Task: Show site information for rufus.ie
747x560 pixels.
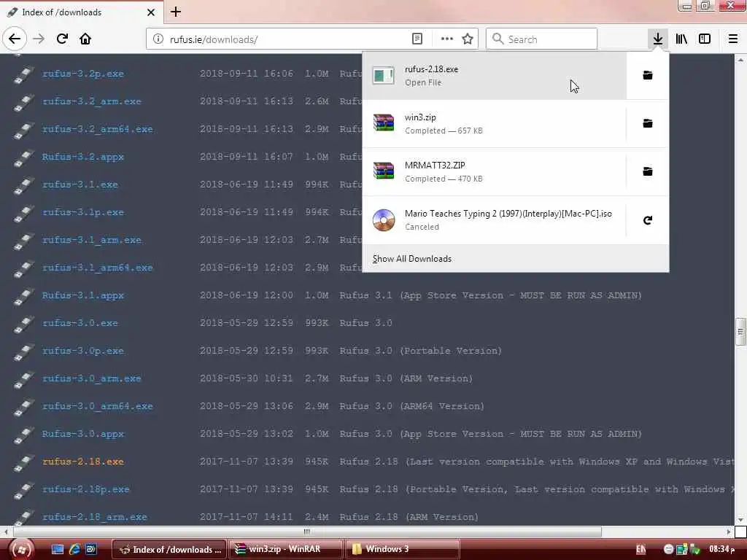Action: (x=158, y=39)
